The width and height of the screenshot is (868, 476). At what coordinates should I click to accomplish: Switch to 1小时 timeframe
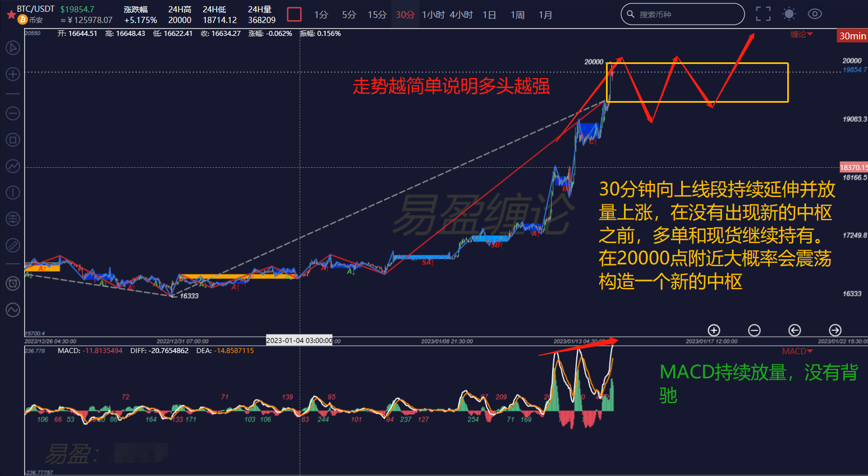[x=433, y=15]
